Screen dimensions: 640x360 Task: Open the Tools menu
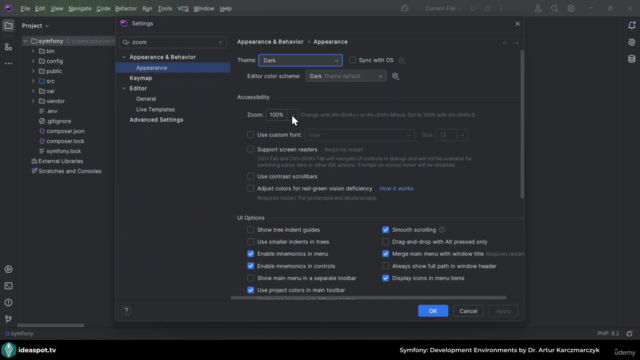(x=165, y=9)
